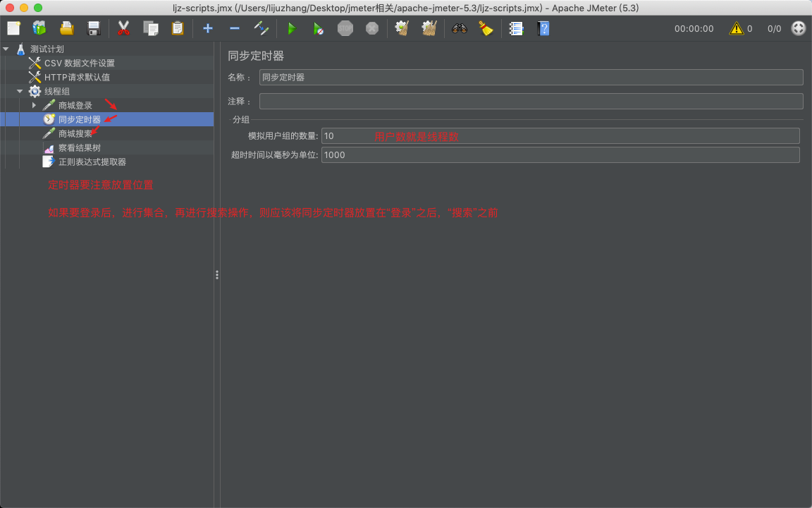
Task: Open the Templates icon
Action: (39, 28)
